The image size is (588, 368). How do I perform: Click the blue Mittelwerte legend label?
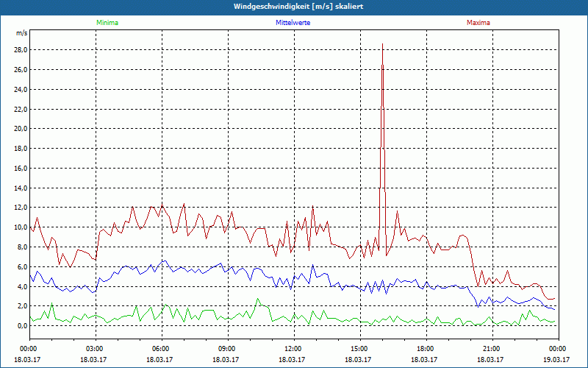click(x=293, y=23)
